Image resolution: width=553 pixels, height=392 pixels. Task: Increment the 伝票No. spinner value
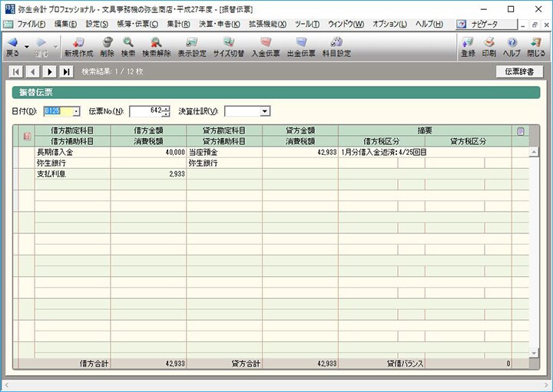point(166,109)
